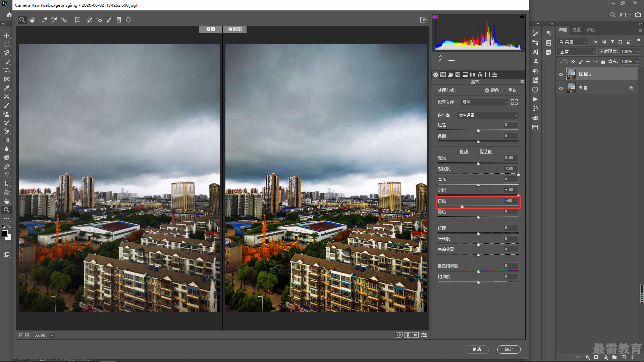Screen dimensions: 644x362
Task: Open the Lens Corrections panel icon
Action: tap(473, 75)
